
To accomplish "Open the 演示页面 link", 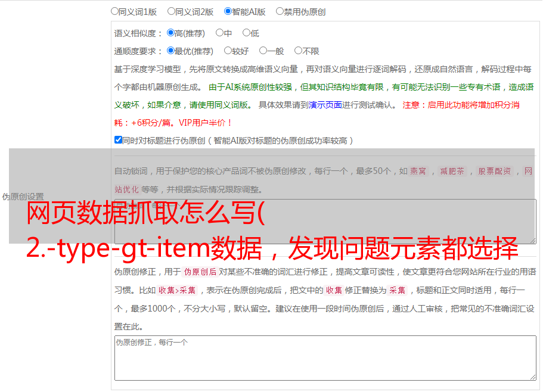I will point(325,105).
